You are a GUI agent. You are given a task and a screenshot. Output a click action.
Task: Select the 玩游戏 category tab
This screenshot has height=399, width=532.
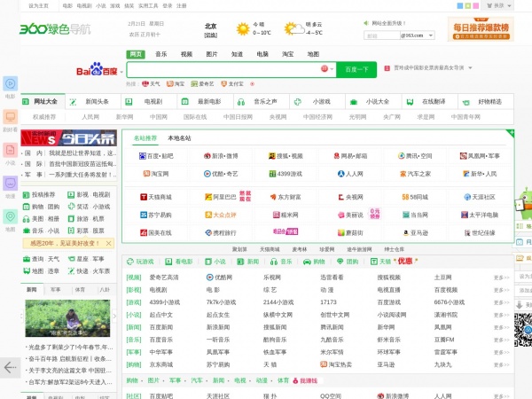140,262
